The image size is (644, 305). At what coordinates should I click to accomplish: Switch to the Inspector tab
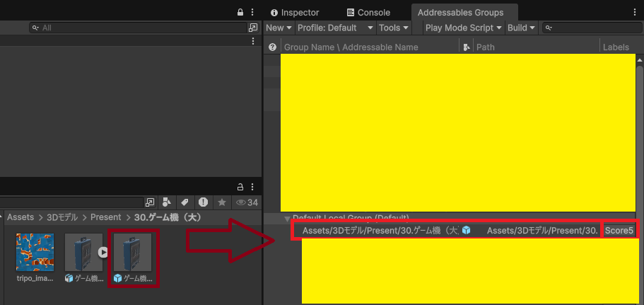click(x=295, y=13)
